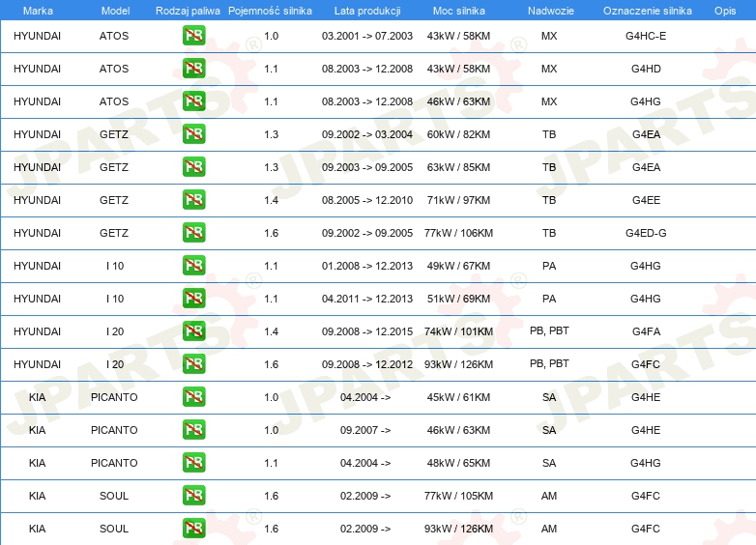The width and height of the screenshot is (756, 545).
Task: Select engine code G4HD
Action: 646,69
